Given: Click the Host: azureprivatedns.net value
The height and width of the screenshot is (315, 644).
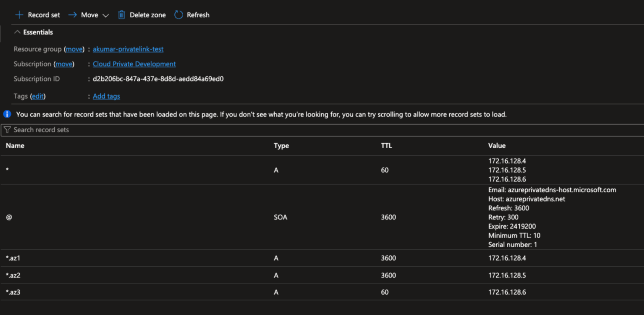Looking at the screenshot, I should tap(527, 199).
